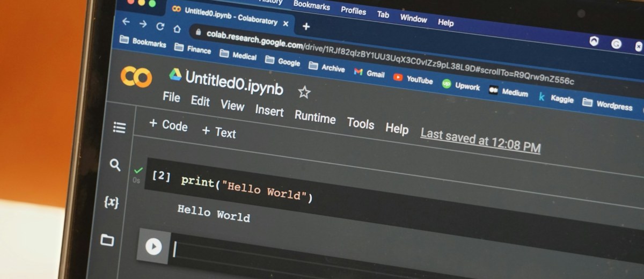Click the green checkmark execution status

(138, 171)
